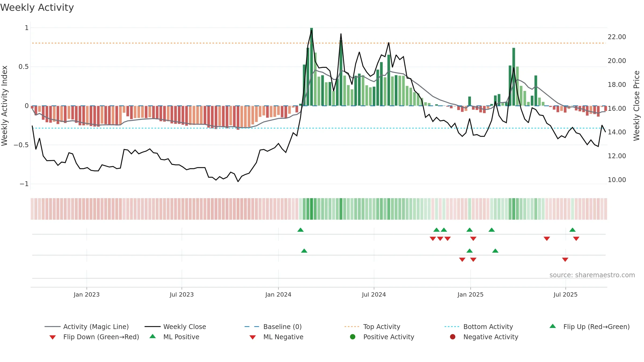Click the blue dashed Baseline line sample
644x362 pixels.
pos(252,327)
